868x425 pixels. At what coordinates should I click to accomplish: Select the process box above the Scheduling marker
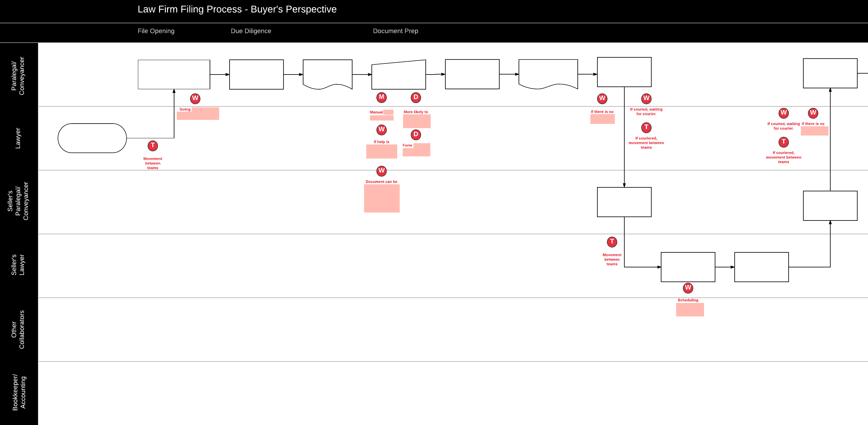[x=688, y=267]
